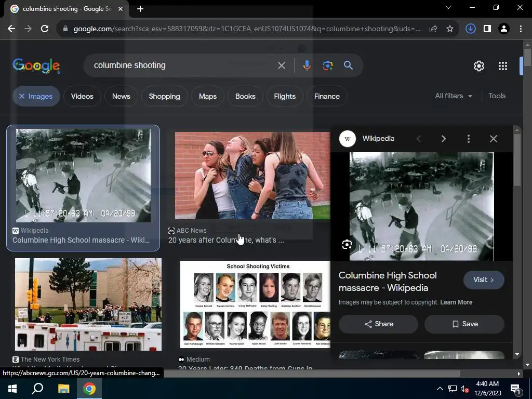The image size is (532, 399).
Task: Share this page from address bar
Action: point(433,29)
